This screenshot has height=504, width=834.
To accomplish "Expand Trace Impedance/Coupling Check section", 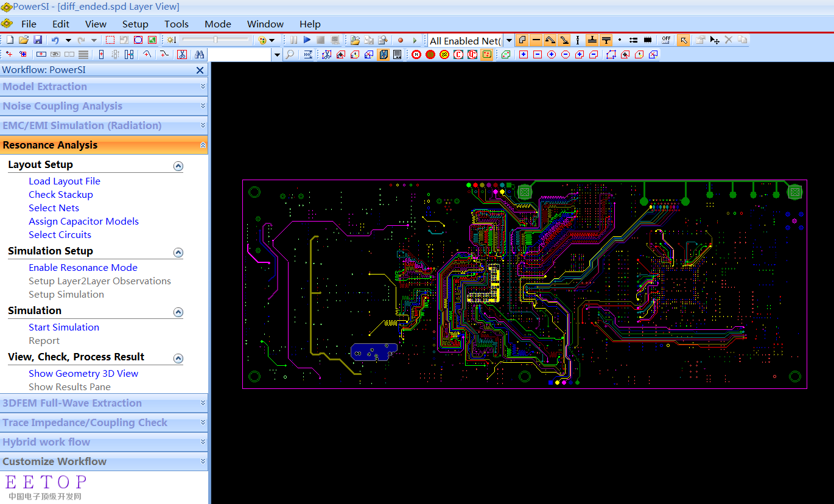I will click(x=103, y=422).
